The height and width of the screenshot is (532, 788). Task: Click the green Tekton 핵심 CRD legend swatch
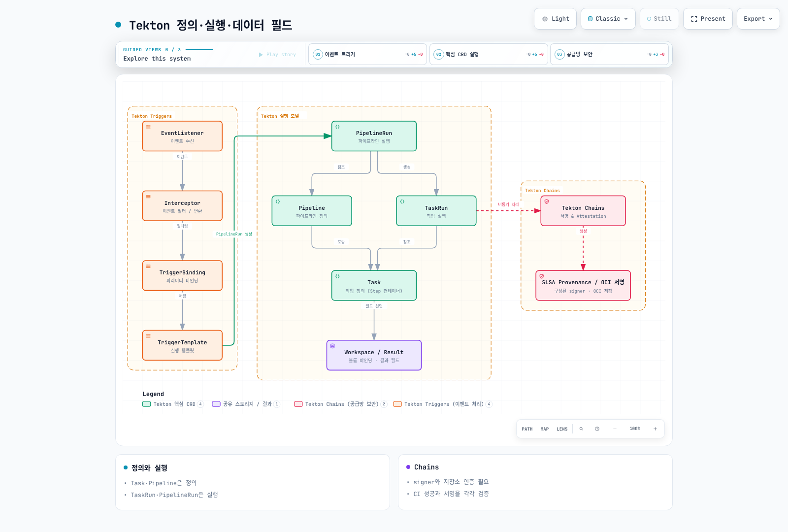coord(146,404)
